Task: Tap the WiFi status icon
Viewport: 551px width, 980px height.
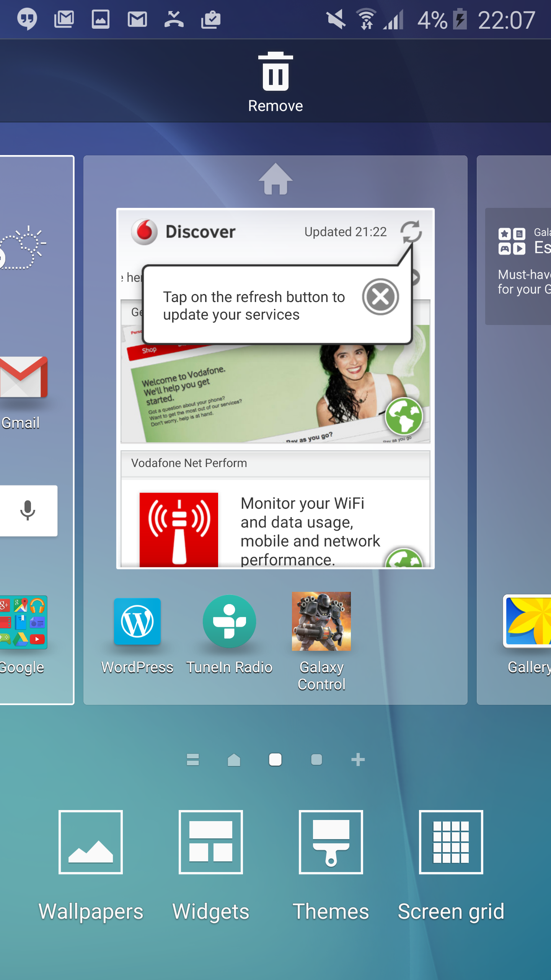Action: click(366, 19)
